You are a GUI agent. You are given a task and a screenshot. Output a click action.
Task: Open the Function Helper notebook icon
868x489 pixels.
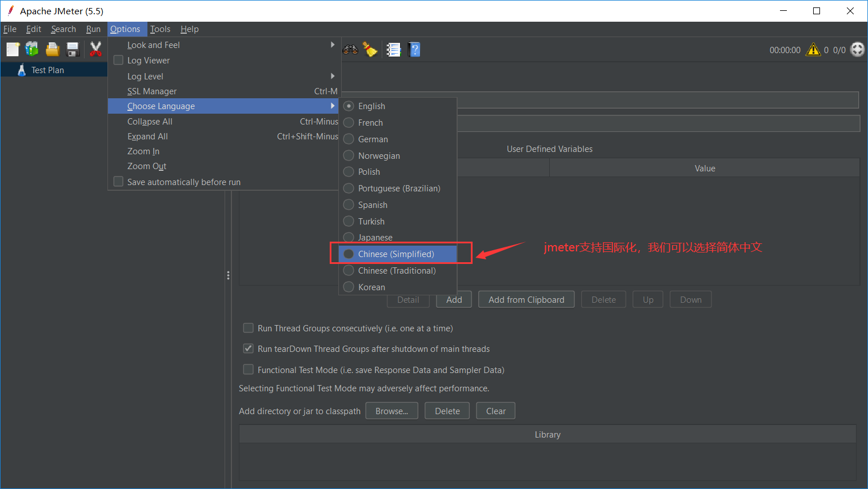[x=394, y=50]
